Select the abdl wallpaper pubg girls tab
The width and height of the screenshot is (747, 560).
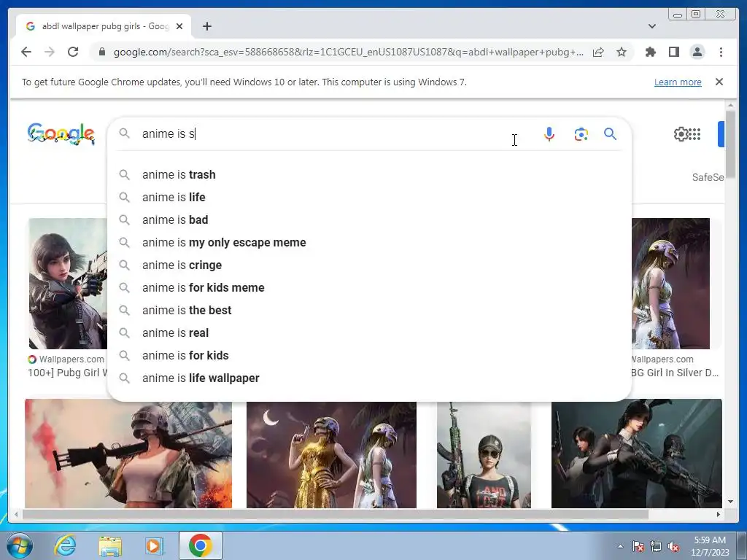[x=104, y=26]
